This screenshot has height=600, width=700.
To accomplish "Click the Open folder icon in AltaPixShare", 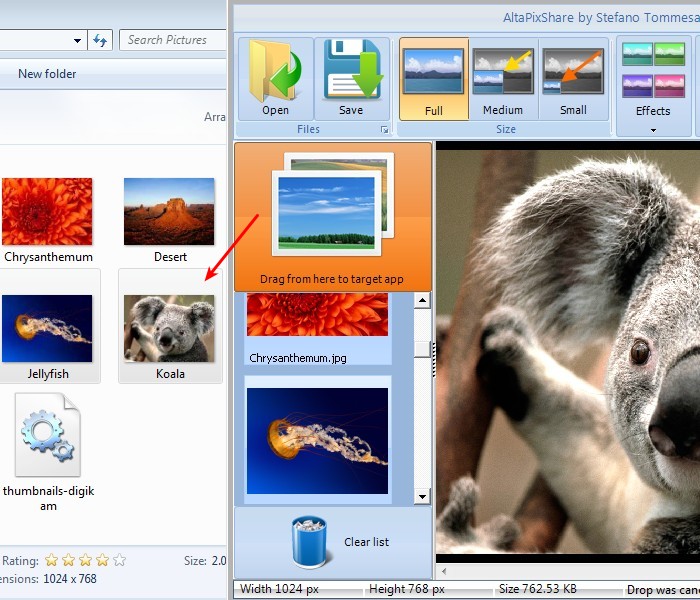I will tap(275, 71).
